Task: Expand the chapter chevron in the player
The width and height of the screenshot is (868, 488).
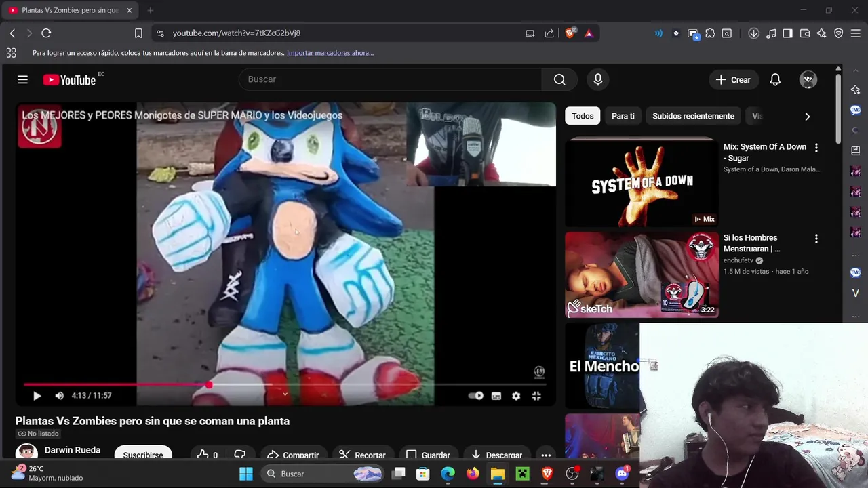Action: (285, 394)
